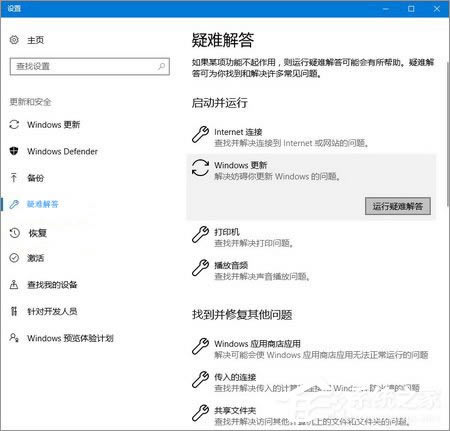Click the vertical scrollbar on right edge
Image resolution: width=450 pixels, height=431 pixels.
[x=448, y=133]
